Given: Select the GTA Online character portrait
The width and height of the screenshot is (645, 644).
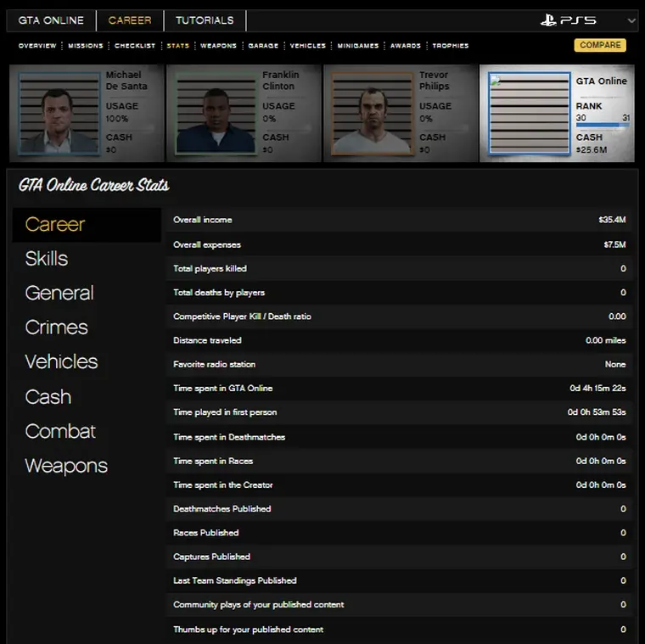Looking at the screenshot, I should 530,115.
